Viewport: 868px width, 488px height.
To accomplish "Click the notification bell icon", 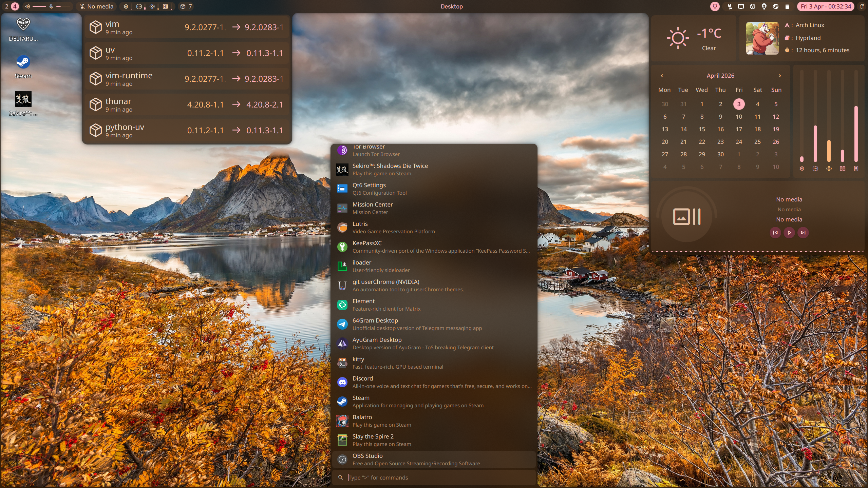I will pyautogui.click(x=862, y=6).
